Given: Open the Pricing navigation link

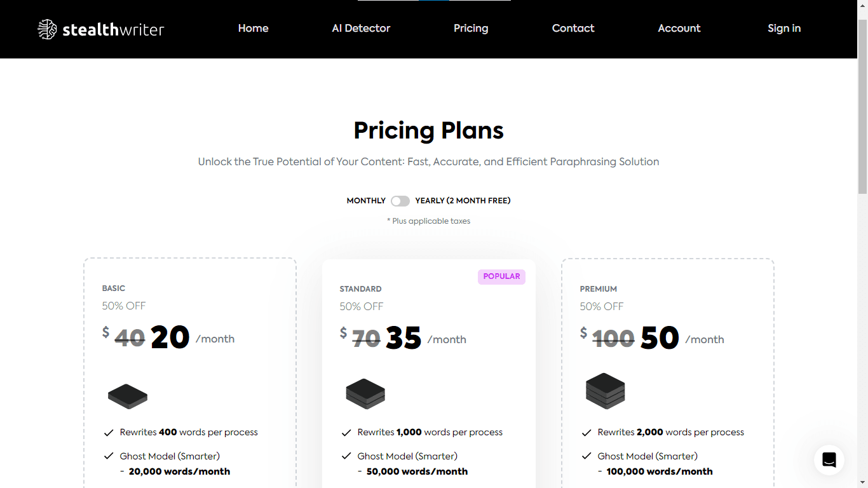Looking at the screenshot, I should (x=471, y=29).
